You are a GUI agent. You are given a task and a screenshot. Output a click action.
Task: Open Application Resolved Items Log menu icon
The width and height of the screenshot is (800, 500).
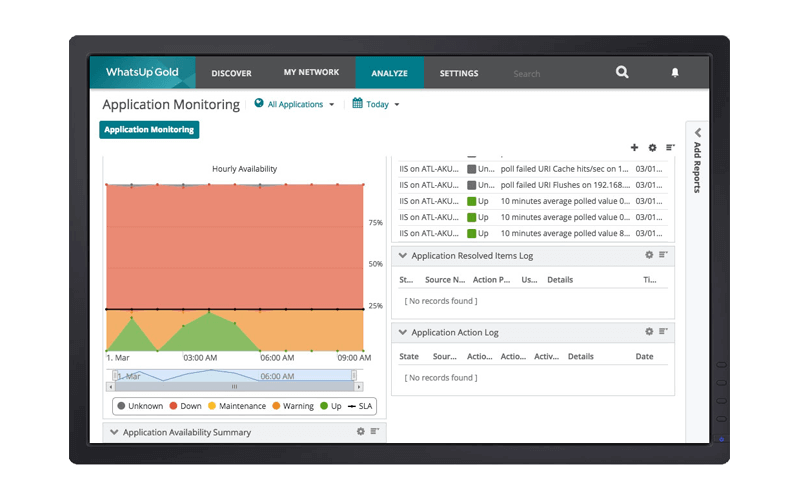663,255
